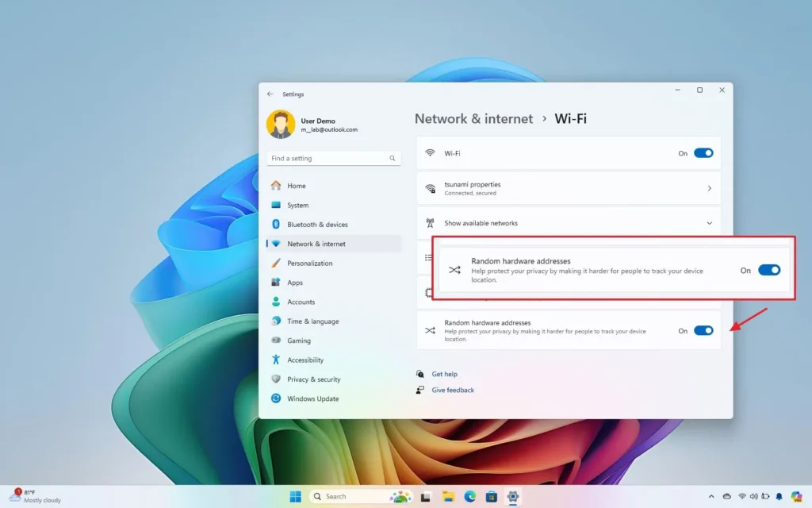Select the System category icon

[276, 205]
